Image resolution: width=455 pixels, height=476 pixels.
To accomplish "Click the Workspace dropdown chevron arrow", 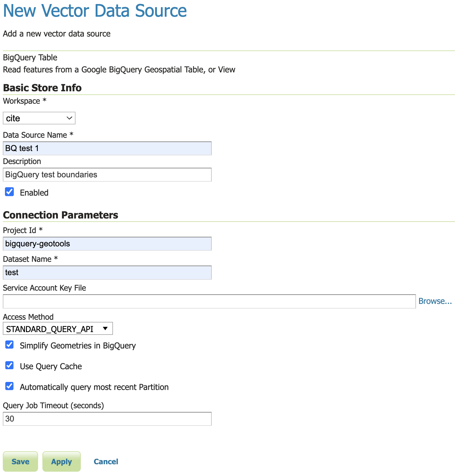I will point(69,118).
